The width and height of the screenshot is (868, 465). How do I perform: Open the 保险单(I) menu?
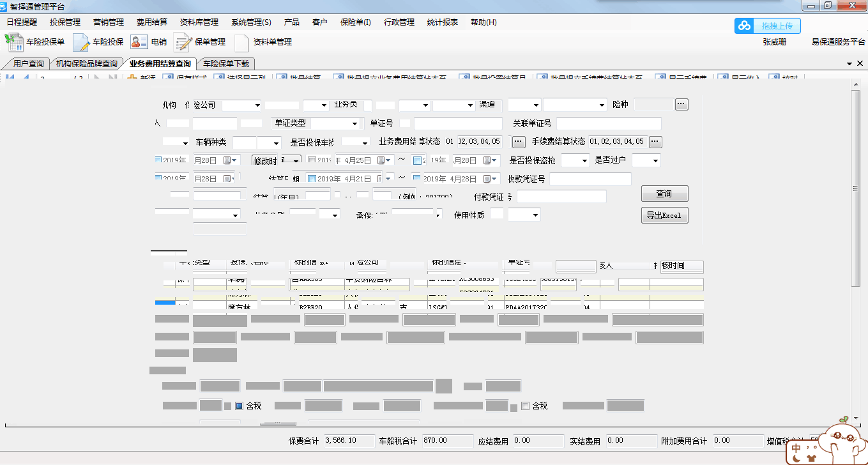coord(356,22)
